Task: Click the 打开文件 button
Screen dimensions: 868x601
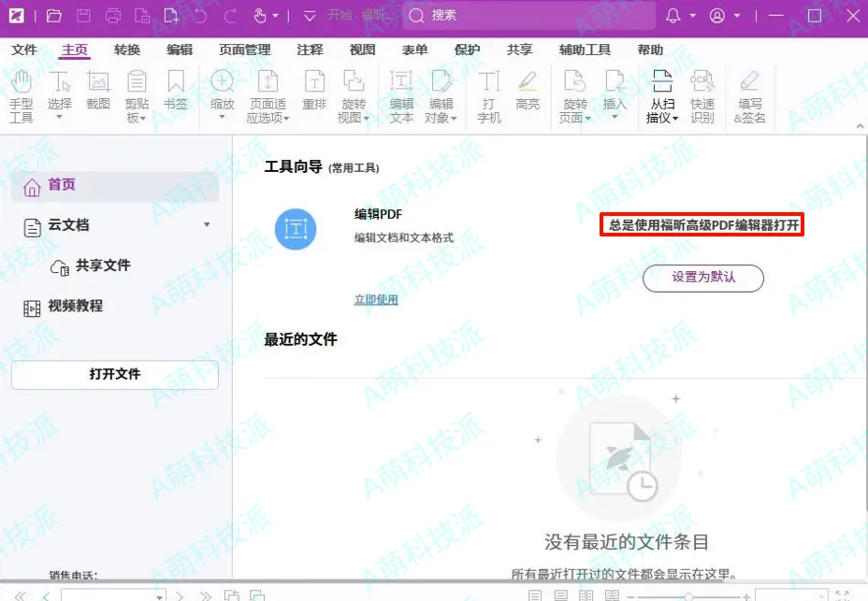Action: pos(115,374)
